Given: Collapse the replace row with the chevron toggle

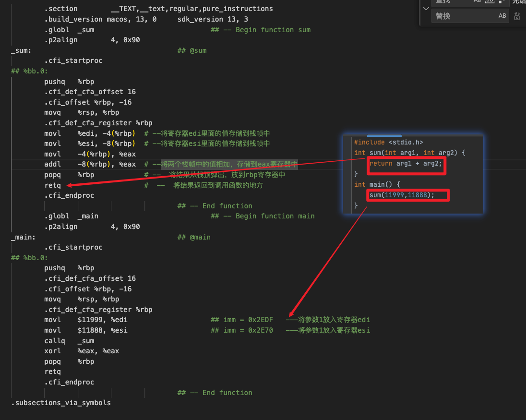Looking at the screenshot, I should tap(426, 9).
